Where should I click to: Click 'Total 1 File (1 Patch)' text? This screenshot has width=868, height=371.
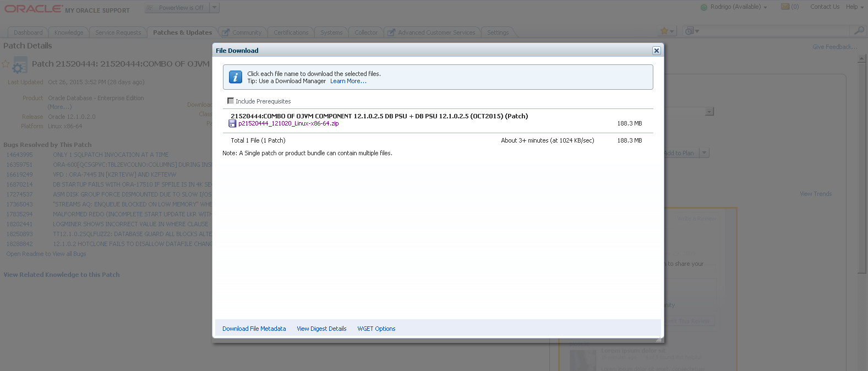click(258, 140)
